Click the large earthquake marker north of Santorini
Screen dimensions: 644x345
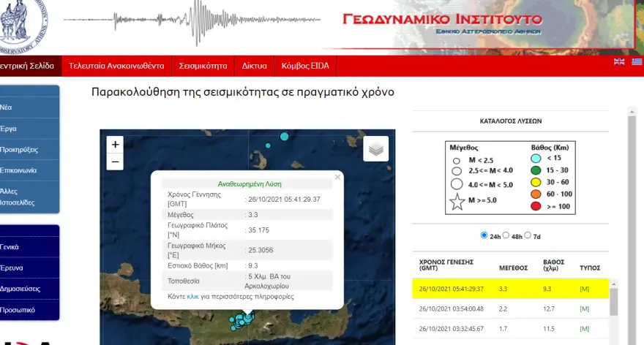click(x=285, y=136)
